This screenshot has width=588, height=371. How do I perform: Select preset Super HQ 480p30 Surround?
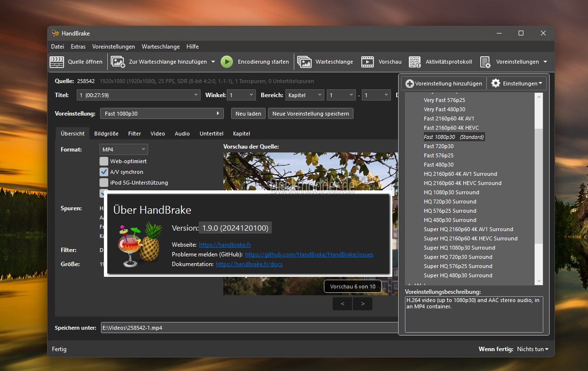click(x=458, y=275)
